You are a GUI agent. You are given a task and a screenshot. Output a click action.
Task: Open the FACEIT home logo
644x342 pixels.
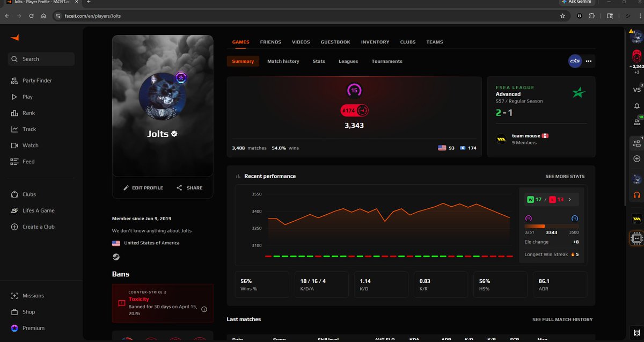click(14, 37)
